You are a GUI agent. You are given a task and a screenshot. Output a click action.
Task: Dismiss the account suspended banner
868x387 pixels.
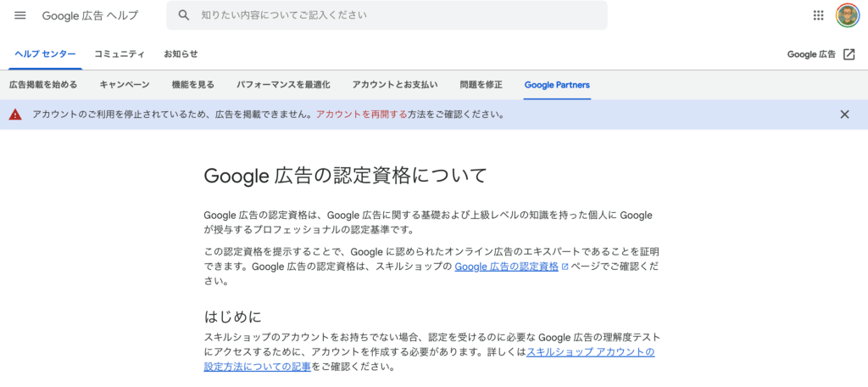point(844,115)
